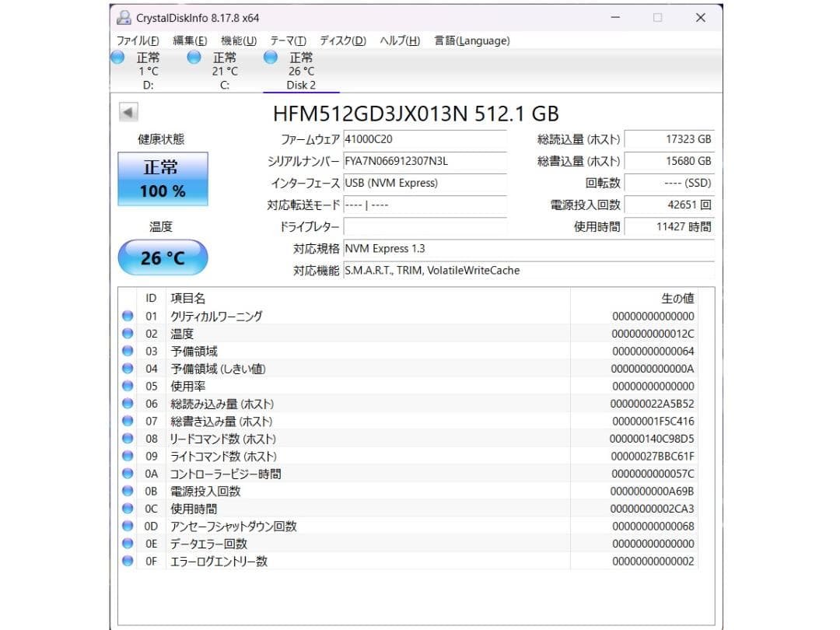The image size is (840, 630).
Task: Click the indicator beside エラーログエントリー数
Action: coord(127,561)
